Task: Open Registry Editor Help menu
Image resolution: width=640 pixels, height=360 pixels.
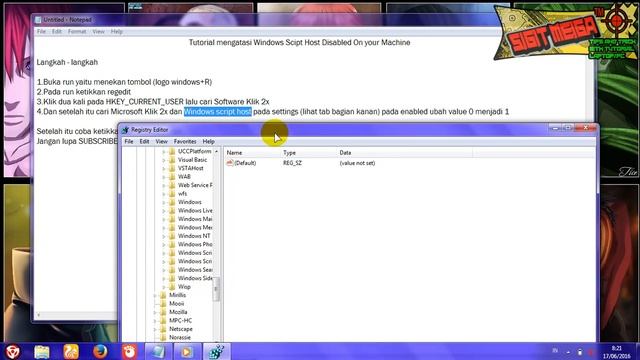Action: [x=209, y=142]
